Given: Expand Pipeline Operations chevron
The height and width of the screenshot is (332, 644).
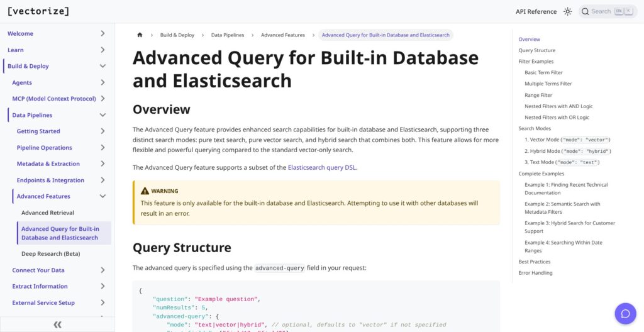Looking at the screenshot, I should pyautogui.click(x=103, y=148).
